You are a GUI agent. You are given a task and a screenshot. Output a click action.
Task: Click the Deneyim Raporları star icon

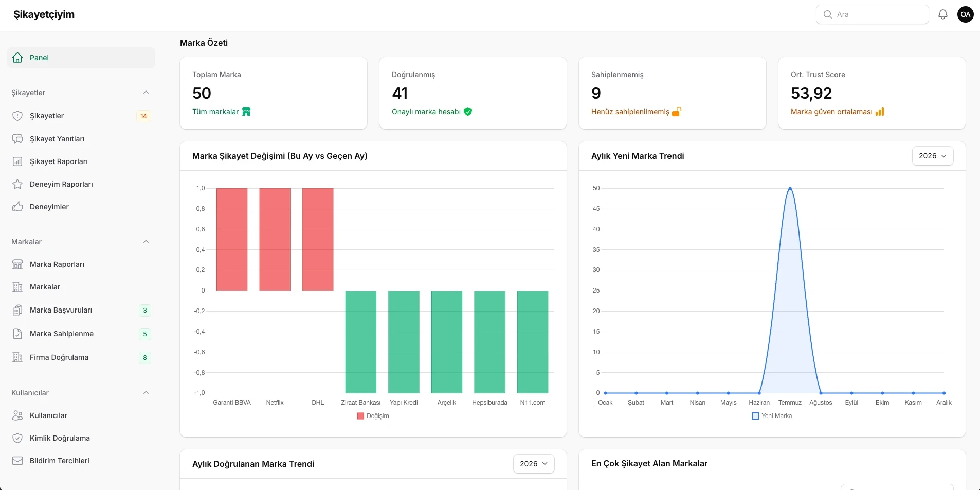pyautogui.click(x=17, y=184)
